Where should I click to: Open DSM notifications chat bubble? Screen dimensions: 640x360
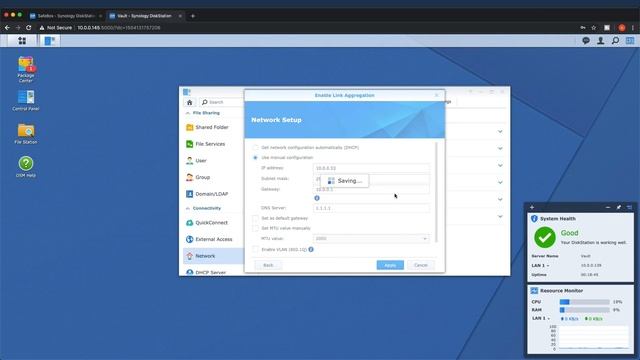[x=586, y=40]
